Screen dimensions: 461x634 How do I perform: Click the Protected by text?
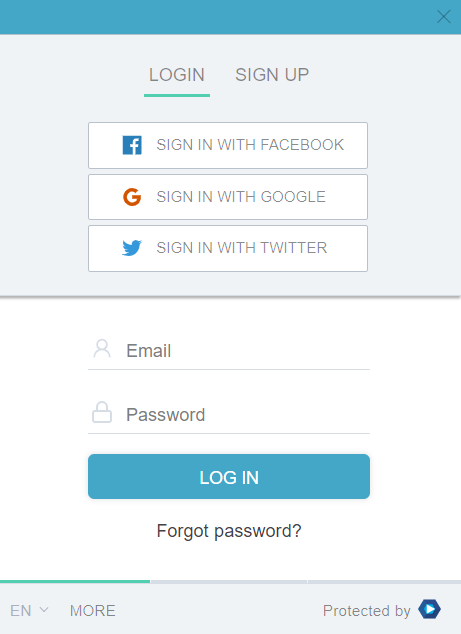366,611
